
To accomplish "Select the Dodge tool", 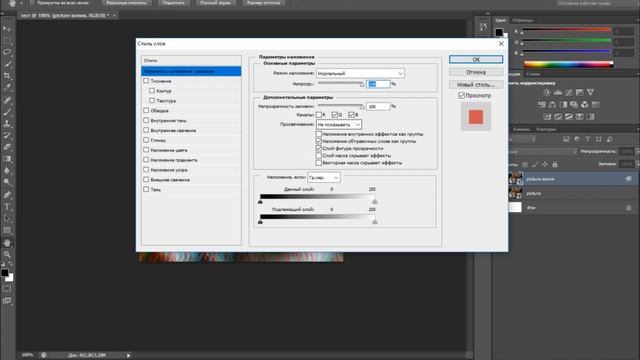I will (x=7, y=182).
